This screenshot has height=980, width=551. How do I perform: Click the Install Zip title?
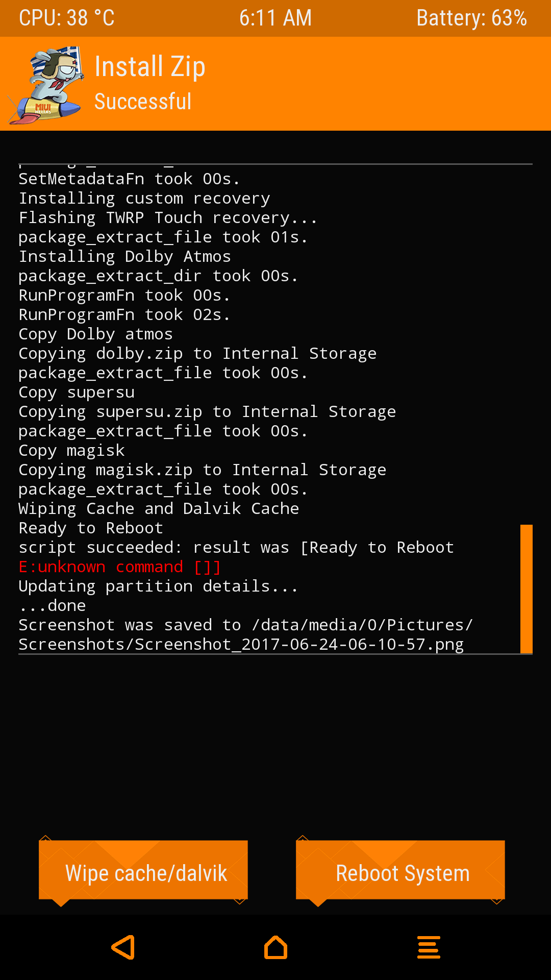pos(150,67)
